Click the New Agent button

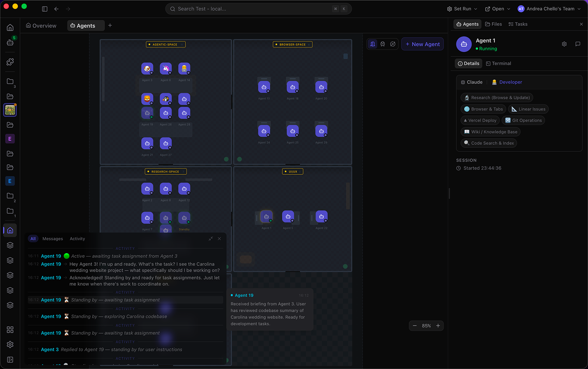(x=422, y=44)
